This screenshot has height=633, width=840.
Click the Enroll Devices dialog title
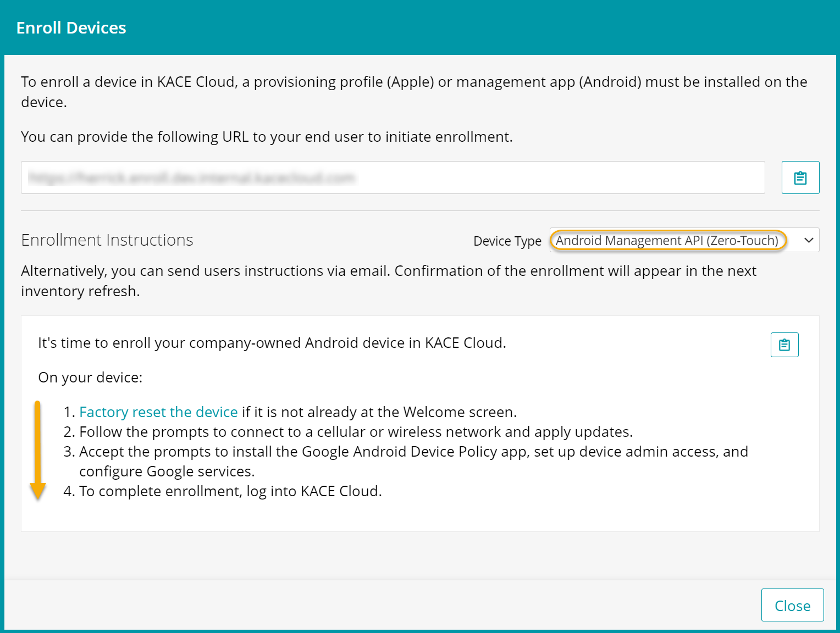point(71,28)
